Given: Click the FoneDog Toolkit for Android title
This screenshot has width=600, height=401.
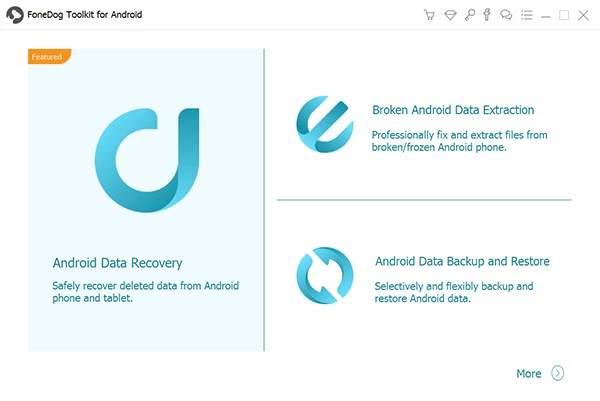Looking at the screenshot, I should pyautogui.click(x=85, y=15).
